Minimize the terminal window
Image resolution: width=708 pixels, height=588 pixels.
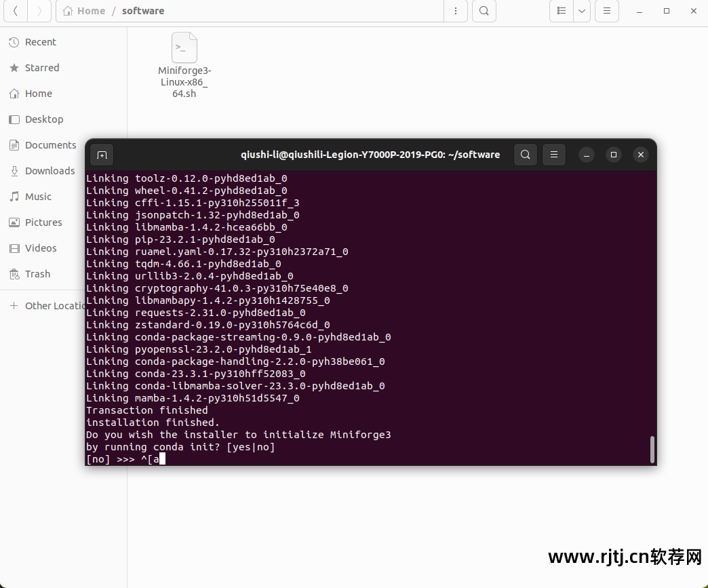click(587, 155)
